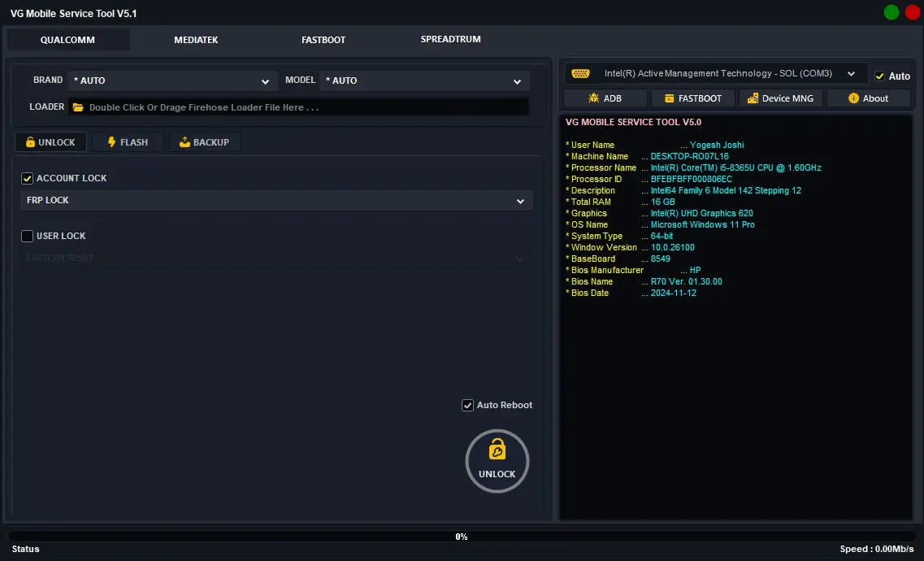Click the Description Intel64 Family 6 line

683,190
